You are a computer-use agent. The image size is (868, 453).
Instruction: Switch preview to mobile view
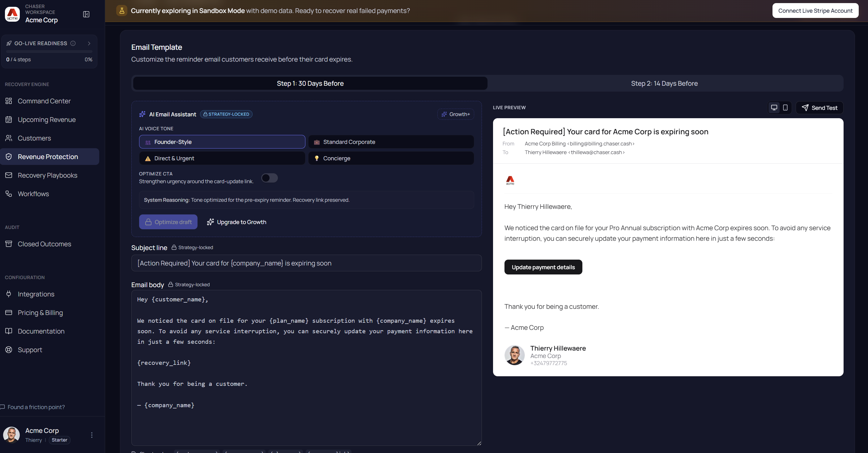[x=785, y=108]
